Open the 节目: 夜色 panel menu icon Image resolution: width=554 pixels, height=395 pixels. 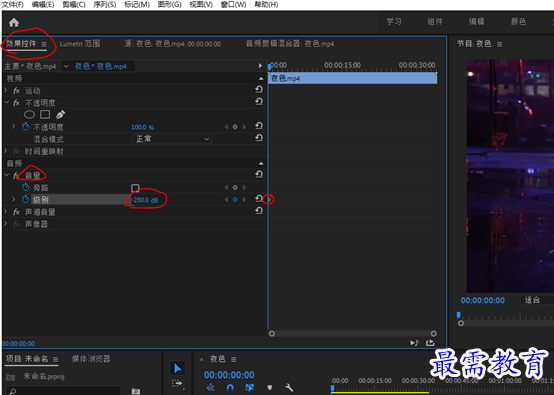tap(500, 44)
